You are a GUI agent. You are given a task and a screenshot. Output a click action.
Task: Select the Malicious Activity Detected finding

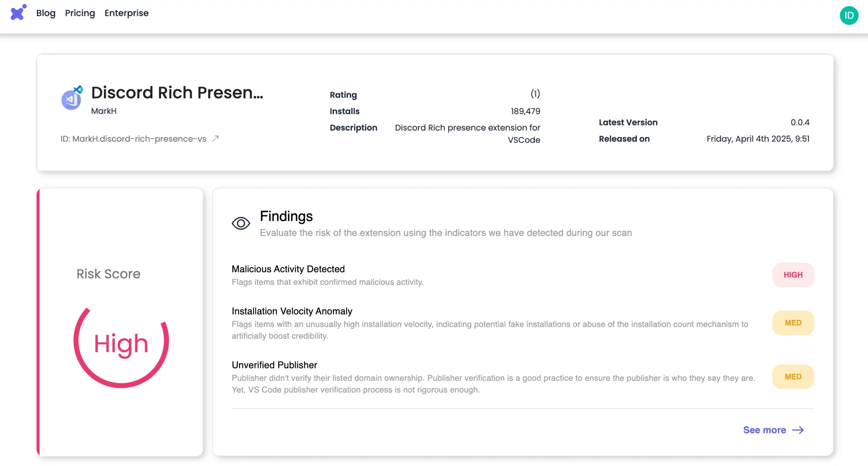[288, 269]
